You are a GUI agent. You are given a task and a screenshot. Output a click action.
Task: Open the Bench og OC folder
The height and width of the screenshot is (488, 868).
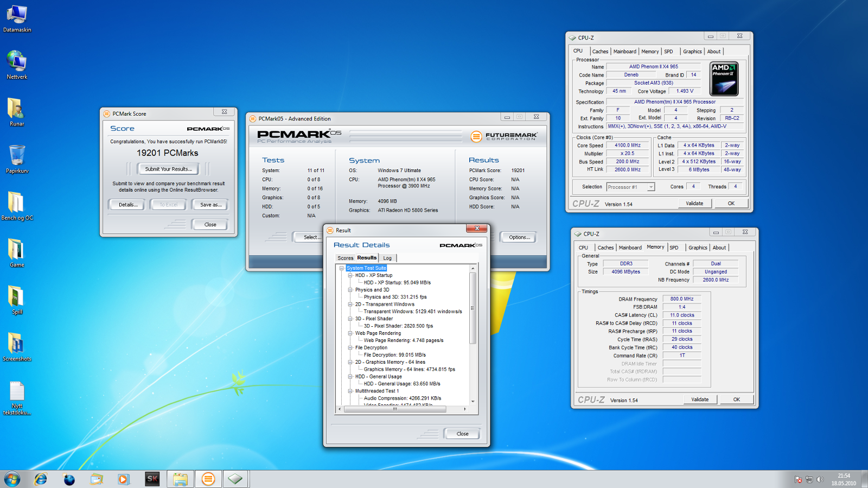tap(17, 206)
